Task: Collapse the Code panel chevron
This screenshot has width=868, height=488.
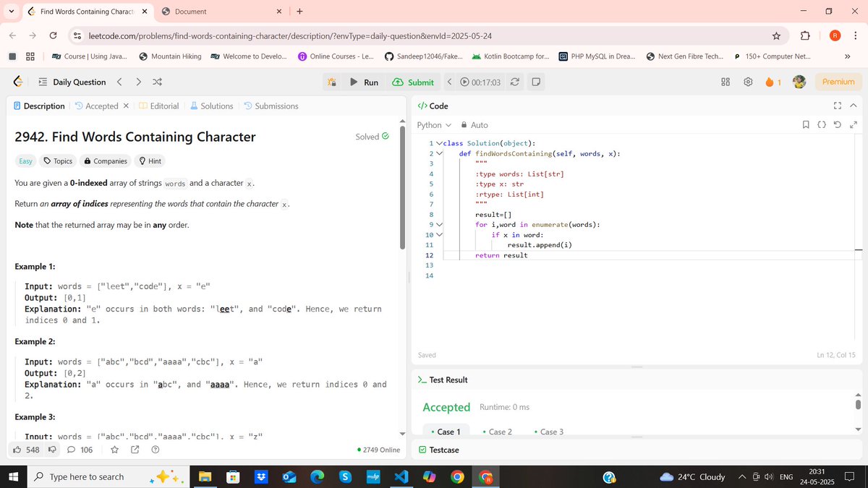Action: coord(853,106)
